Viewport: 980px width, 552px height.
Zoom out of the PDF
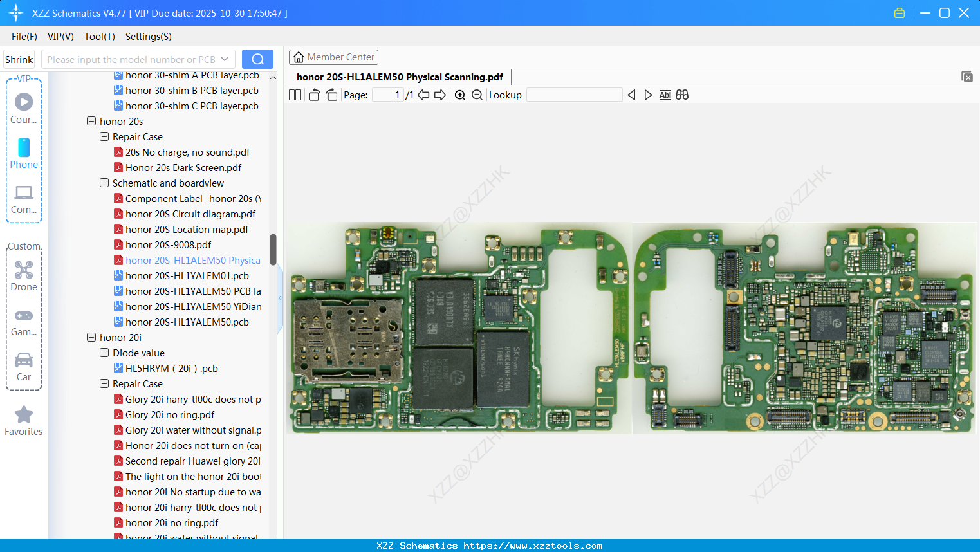[477, 95]
